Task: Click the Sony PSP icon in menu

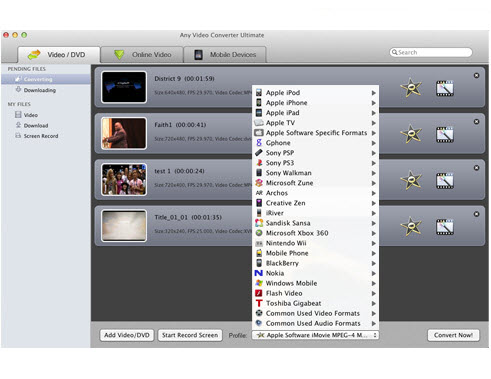Action: 259,153
